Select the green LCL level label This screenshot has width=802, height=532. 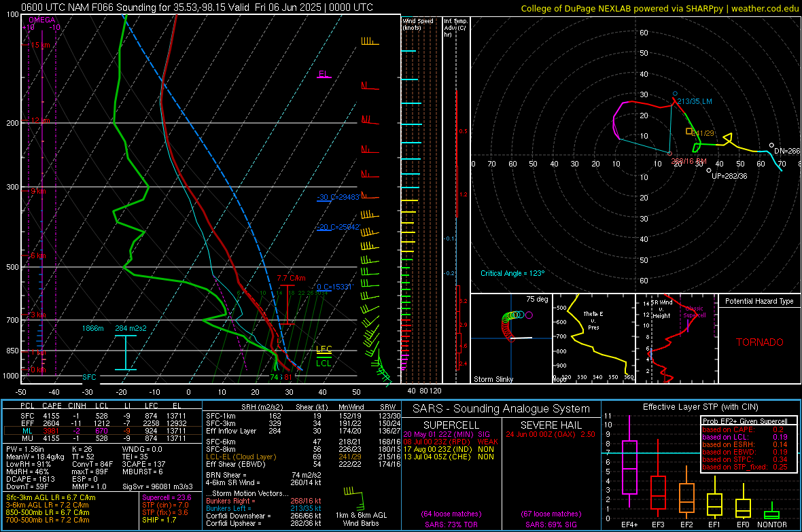[x=324, y=363]
